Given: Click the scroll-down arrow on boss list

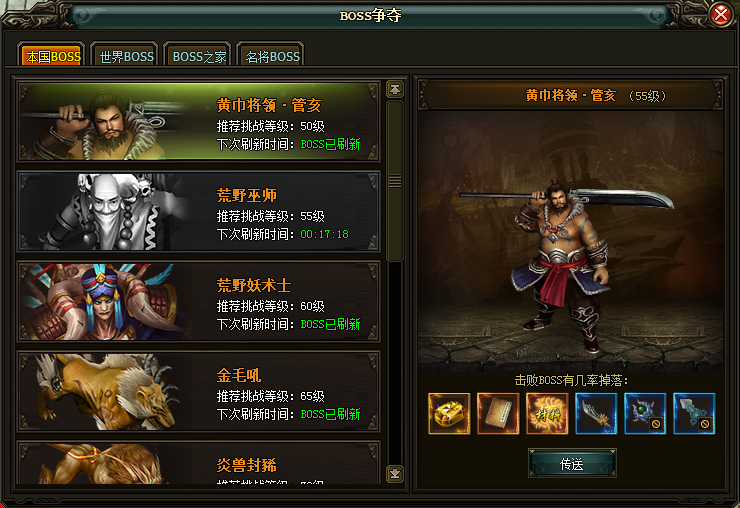Looking at the screenshot, I should point(395,474).
